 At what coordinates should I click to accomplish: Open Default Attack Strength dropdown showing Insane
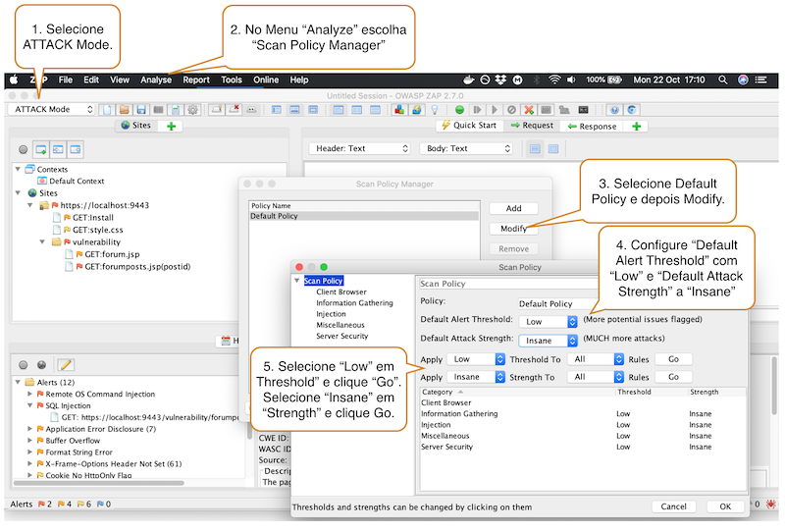tap(549, 341)
